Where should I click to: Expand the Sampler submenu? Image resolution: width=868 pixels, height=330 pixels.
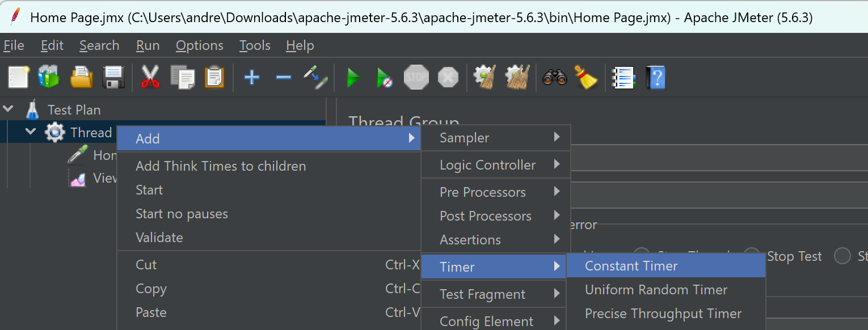[495, 138]
